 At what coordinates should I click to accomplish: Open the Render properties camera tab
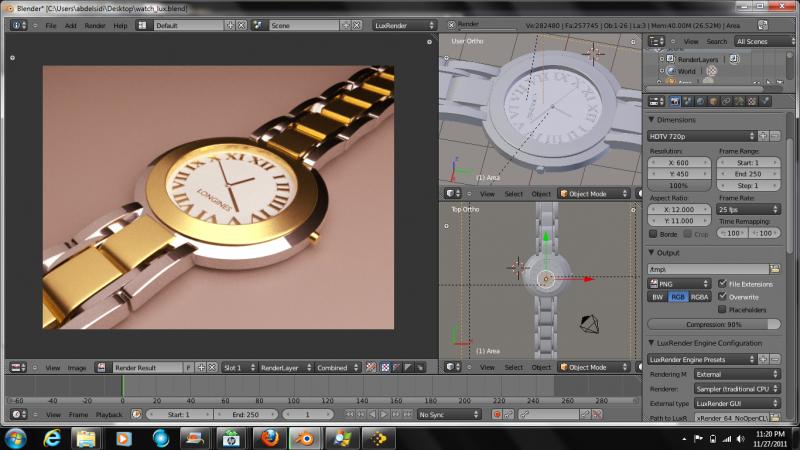(x=675, y=102)
